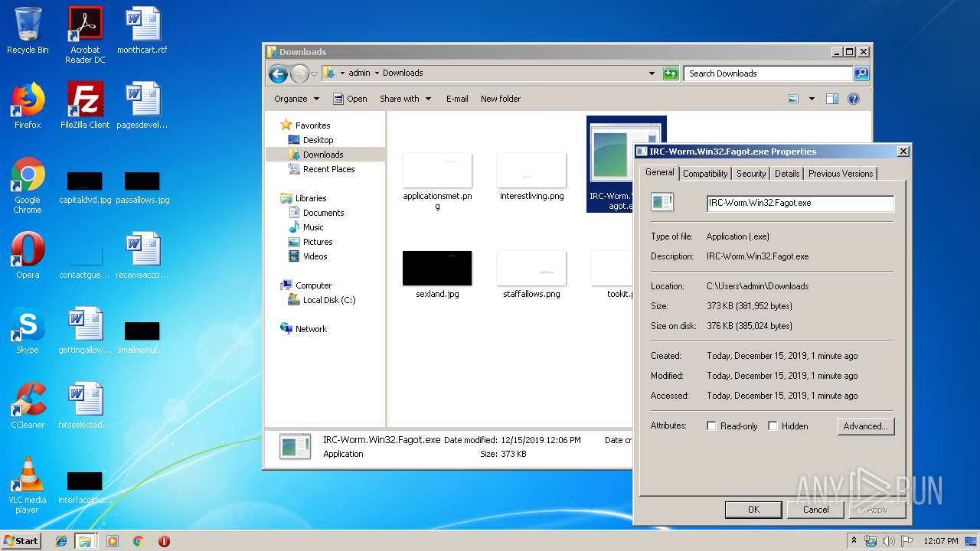The image size is (980, 551).
Task: Toggle the Hidden attribute checkbox
Action: (x=773, y=426)
